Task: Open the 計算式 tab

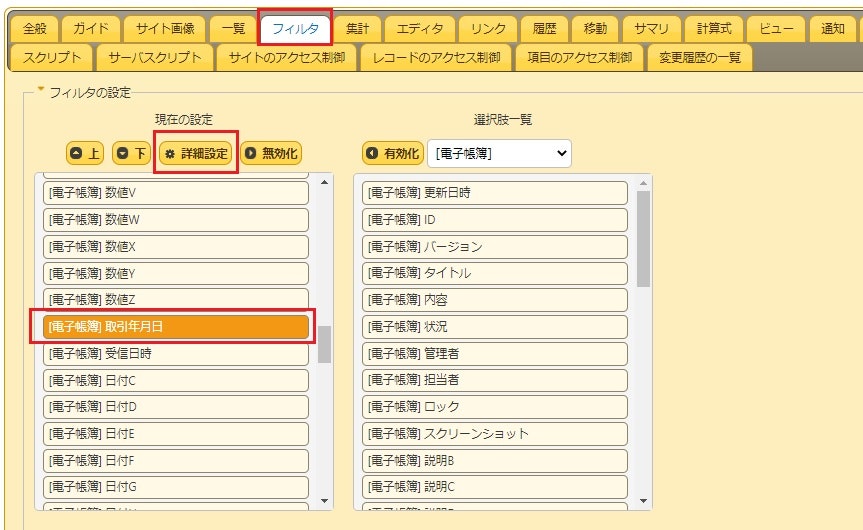Action: coord(714,29)
